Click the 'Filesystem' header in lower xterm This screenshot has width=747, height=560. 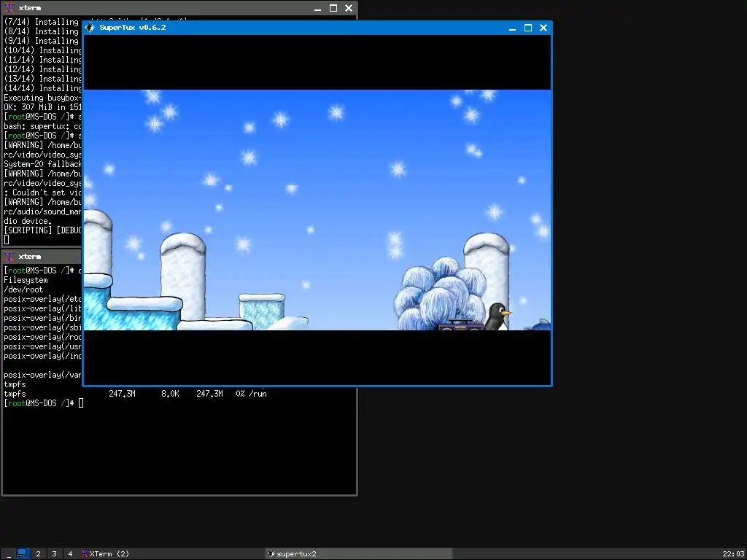[26, 280]
